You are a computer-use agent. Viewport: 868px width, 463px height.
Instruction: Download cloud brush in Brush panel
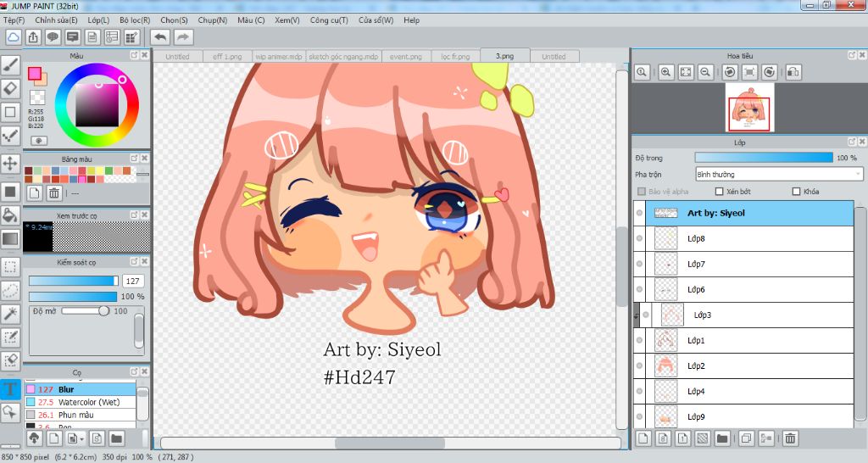pyautogui.click(x=34, y=438)
